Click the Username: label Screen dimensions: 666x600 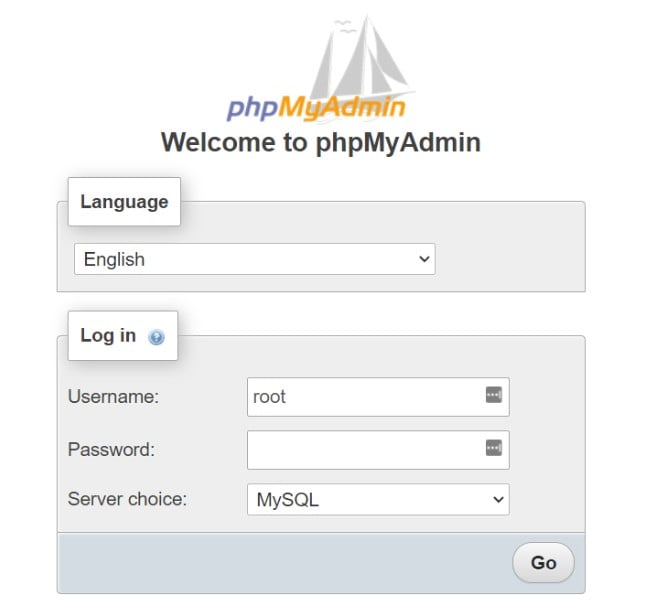113,396
